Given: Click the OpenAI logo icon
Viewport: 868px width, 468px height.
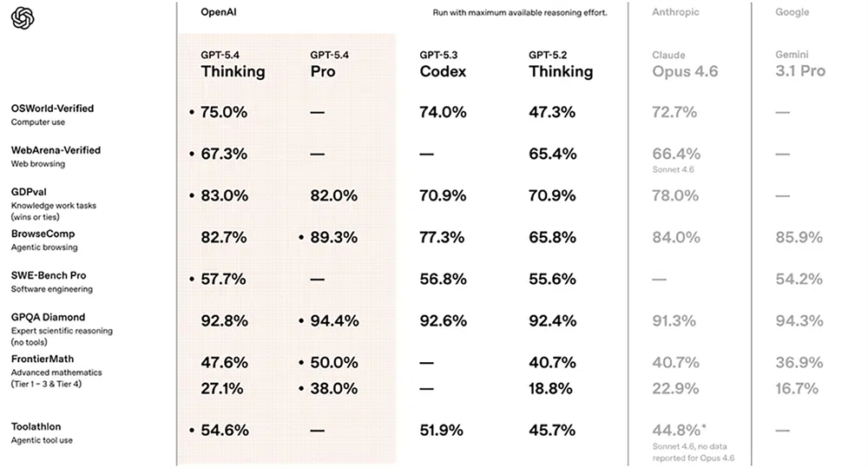Looking at the screenshot, I should pyautogui.click(x=23, y=17).
